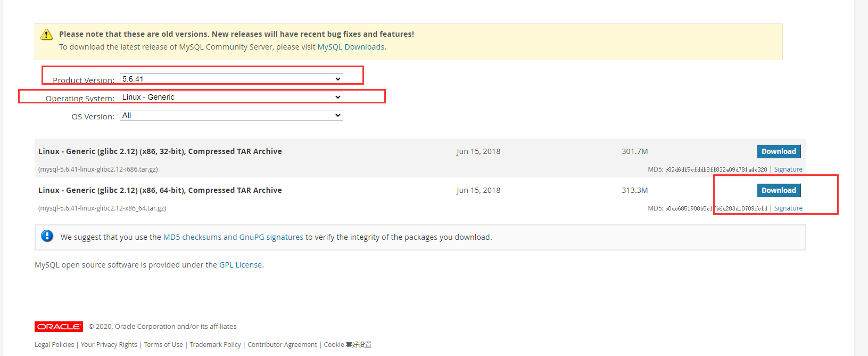This screenshot has height=356, width=868.
Task: Follow the MySQL Downloads link
Action: click(351, 47)
